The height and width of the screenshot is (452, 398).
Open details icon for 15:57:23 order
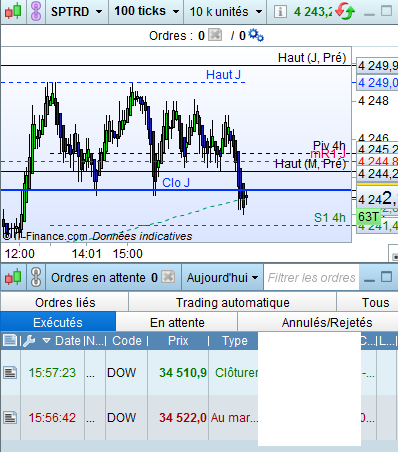point(10,372)
